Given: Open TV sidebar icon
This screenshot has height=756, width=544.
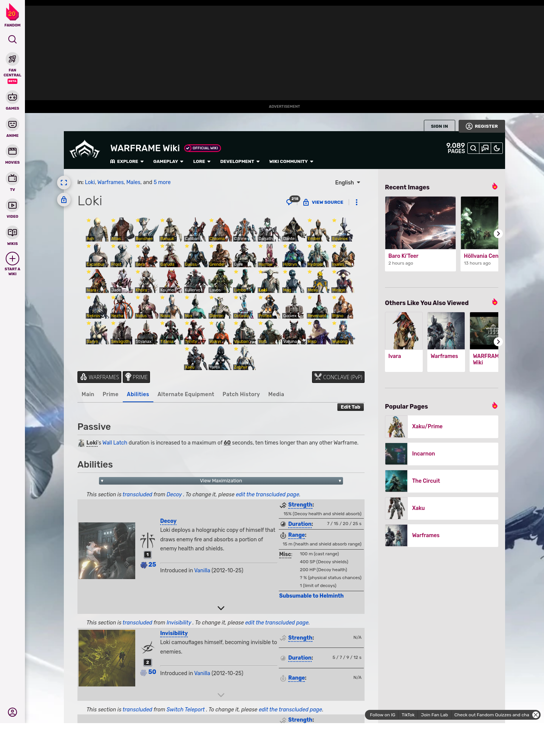Looking at the screenshot, I should click(x=12, y=178).
